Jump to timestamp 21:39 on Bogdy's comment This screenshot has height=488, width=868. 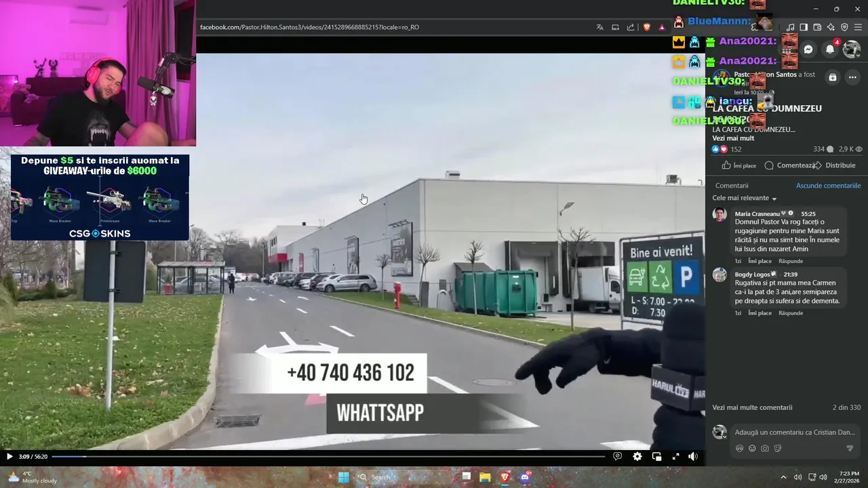tap(790, 274)
